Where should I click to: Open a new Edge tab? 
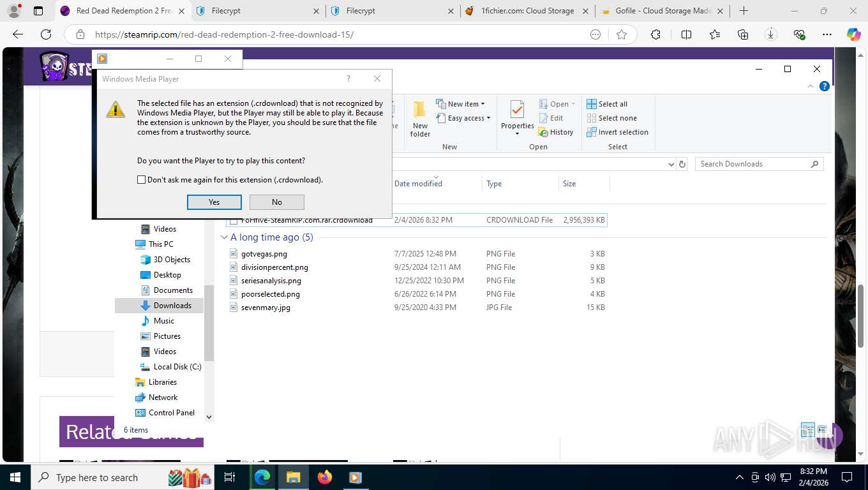(744, 11)
